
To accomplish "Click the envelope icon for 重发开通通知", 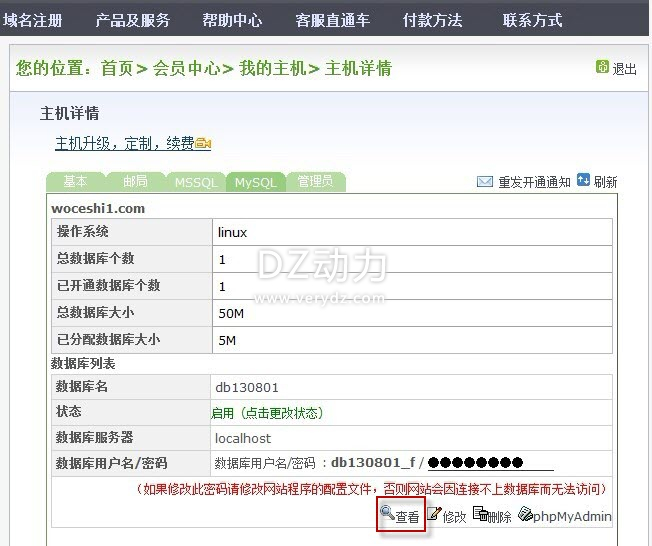I will (485, 182).
